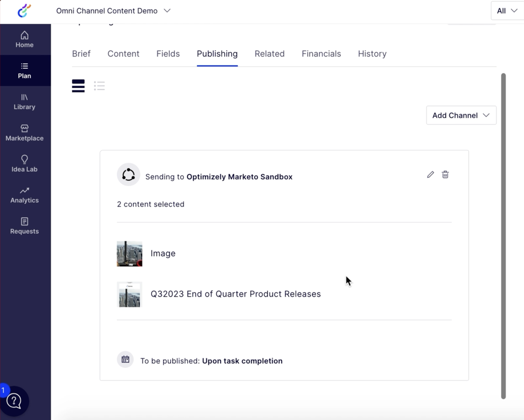Open the History tab
This screenshot has height=420, width=524.
click(x=372, y=54)
